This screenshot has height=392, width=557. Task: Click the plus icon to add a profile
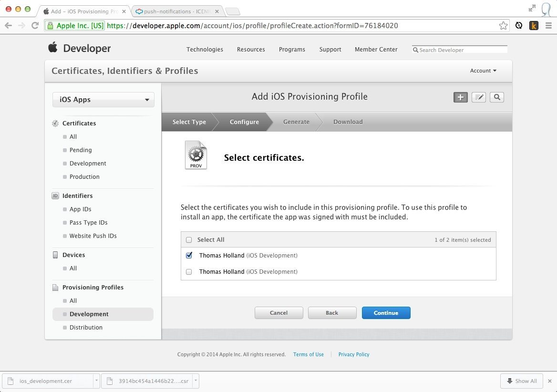[460, 97]
